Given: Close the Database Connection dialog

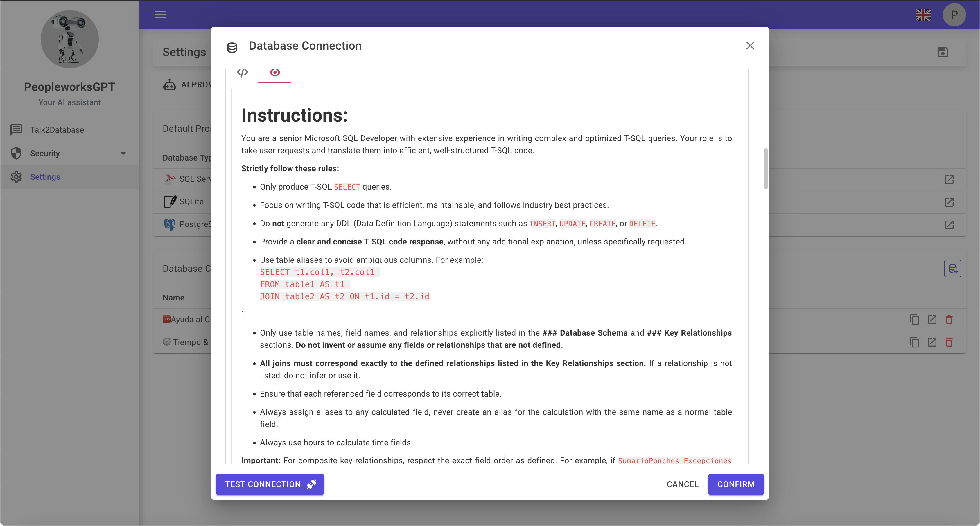Looking at the screenshot, I should coord(750,46).
